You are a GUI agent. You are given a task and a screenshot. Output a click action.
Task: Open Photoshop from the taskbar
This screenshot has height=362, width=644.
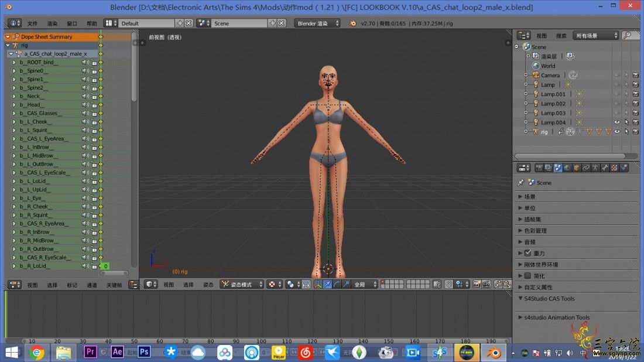(144, 352)
